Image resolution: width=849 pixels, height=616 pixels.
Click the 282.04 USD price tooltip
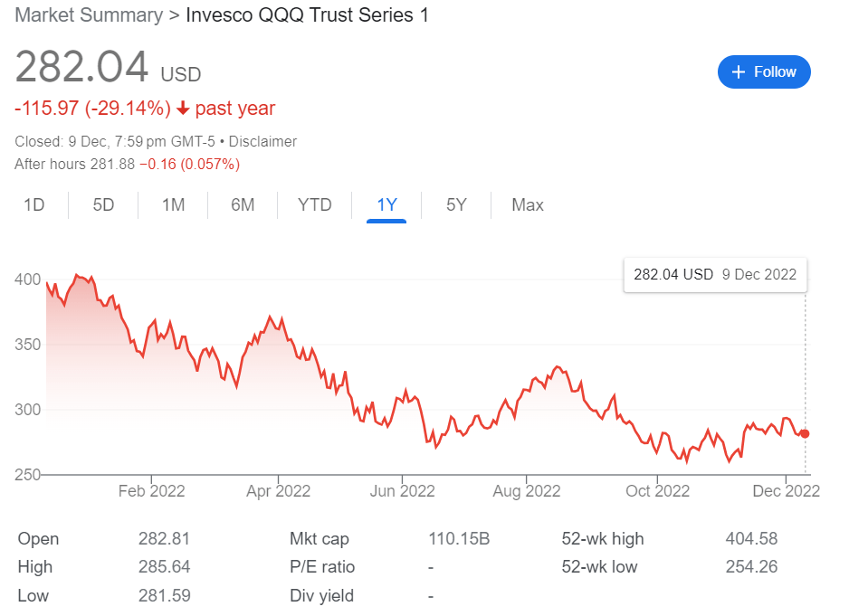point(714,274)
